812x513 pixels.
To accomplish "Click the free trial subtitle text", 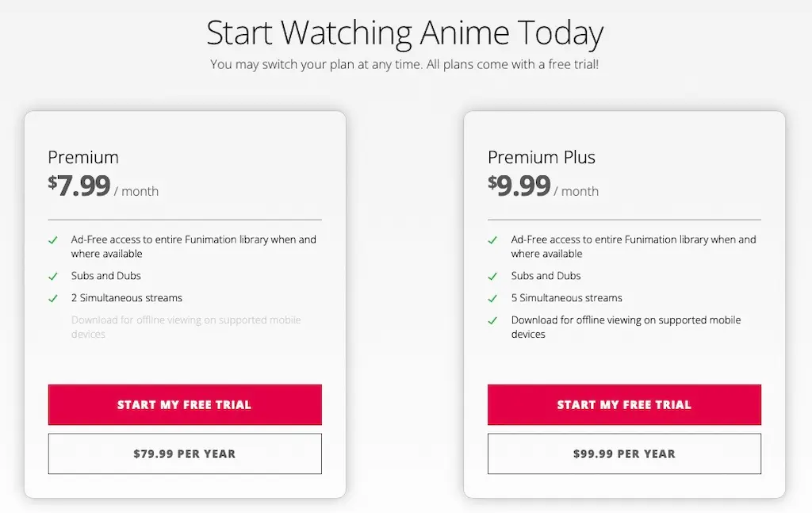I will (404, 64).
